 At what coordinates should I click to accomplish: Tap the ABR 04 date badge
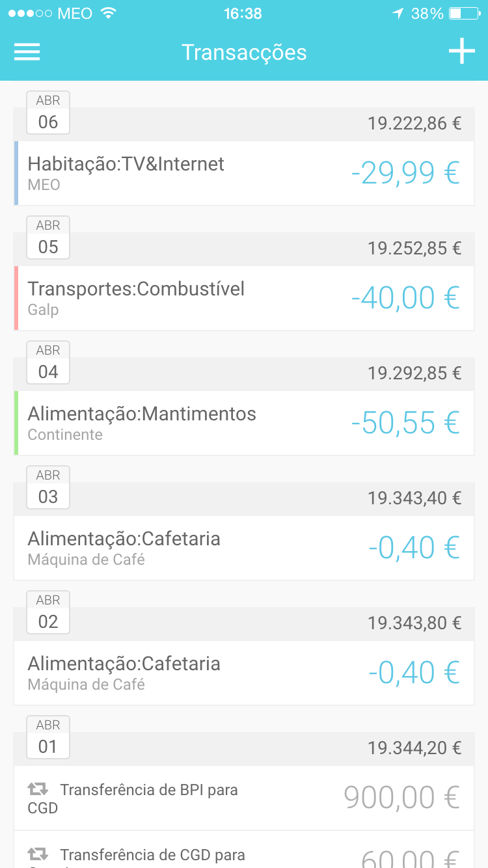(48, 363)
